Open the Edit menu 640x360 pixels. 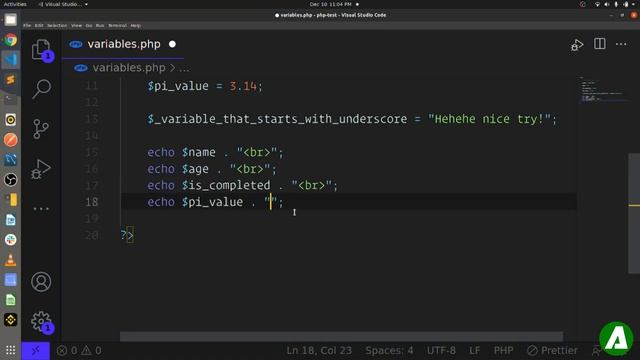tap(39, 25)
